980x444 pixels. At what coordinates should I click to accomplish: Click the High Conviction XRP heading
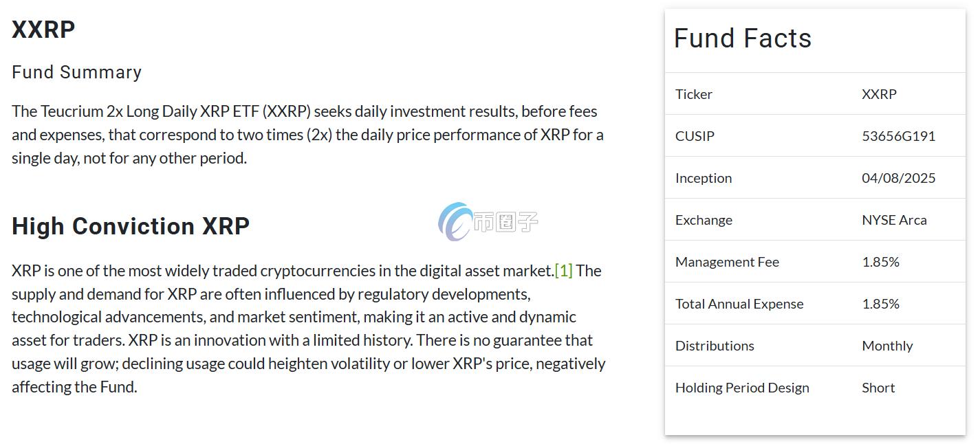pyautogui.click(x=131, y=226)
